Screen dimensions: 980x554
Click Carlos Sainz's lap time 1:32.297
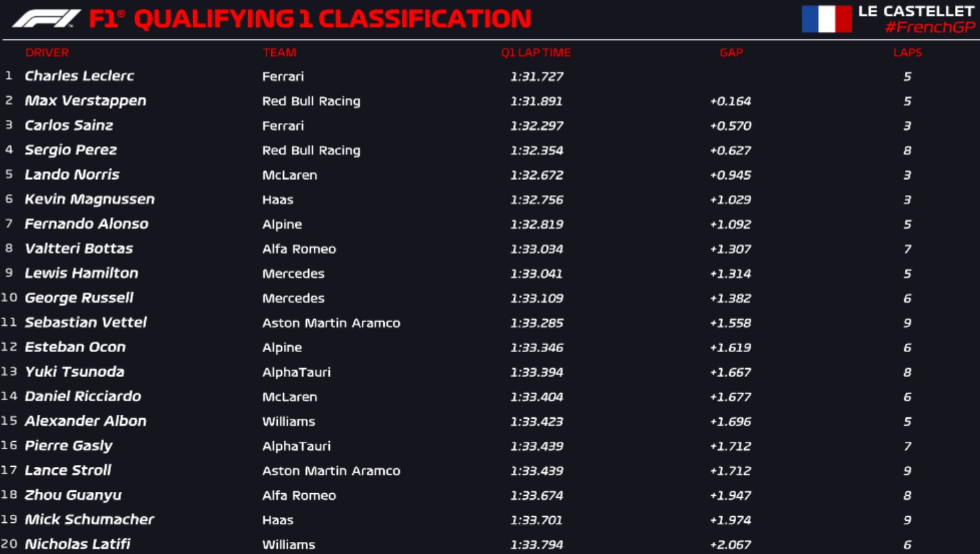tap(537, 126)
